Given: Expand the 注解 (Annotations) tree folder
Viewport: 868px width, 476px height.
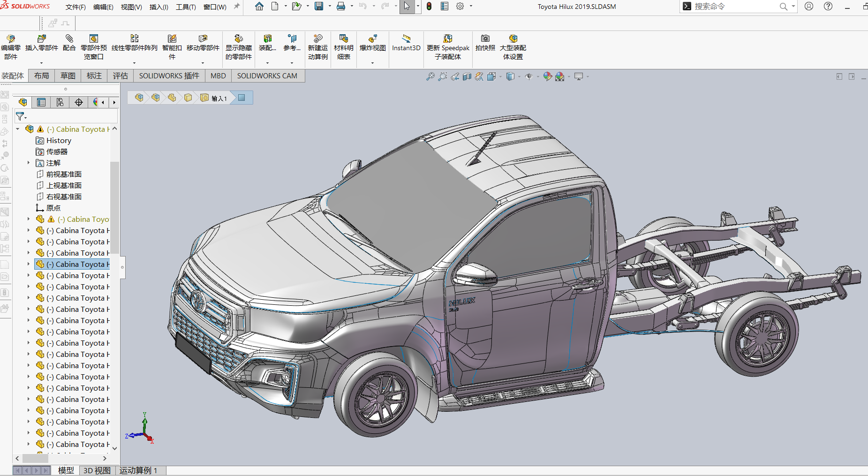Looking at the screenshot, I should pos(29,163).
